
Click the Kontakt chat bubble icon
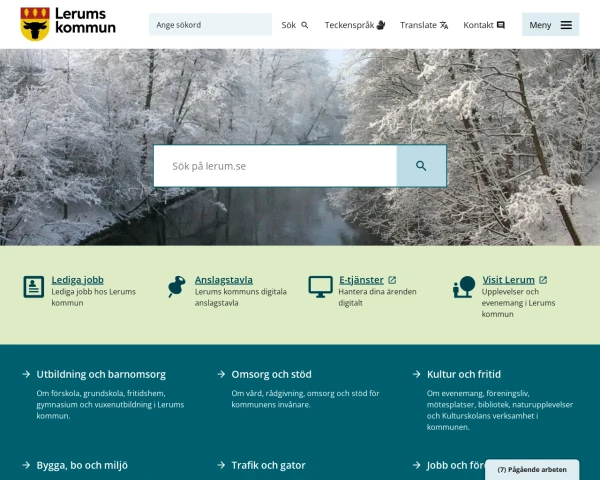pyautogui.click(x=501, y=25)
